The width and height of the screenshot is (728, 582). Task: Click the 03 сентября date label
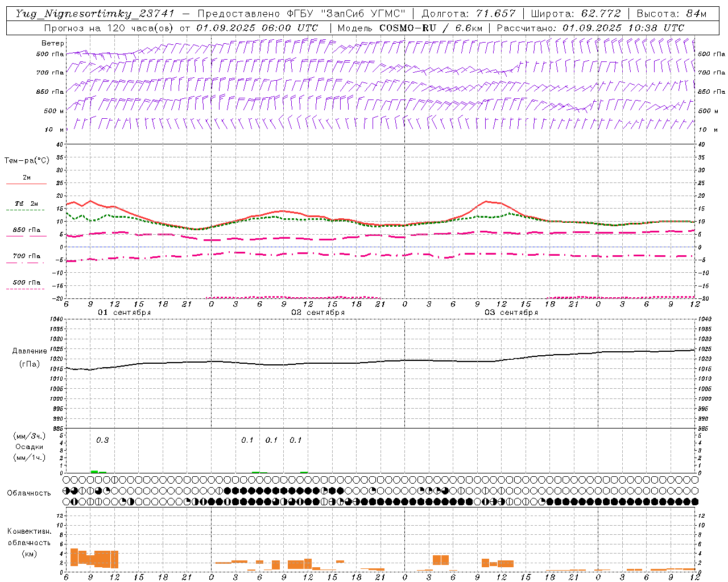click(511, 313)
